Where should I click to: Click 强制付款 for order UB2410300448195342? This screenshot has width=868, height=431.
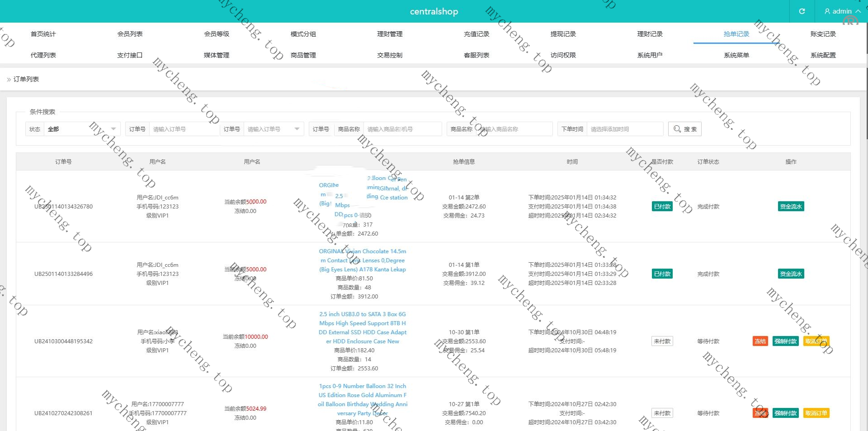click(785, 341)
